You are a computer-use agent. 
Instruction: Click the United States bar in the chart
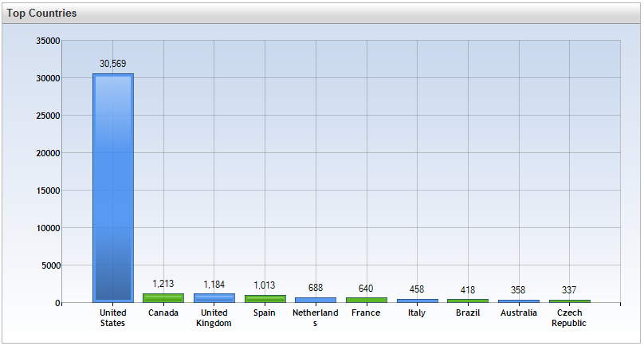[113, 188]
